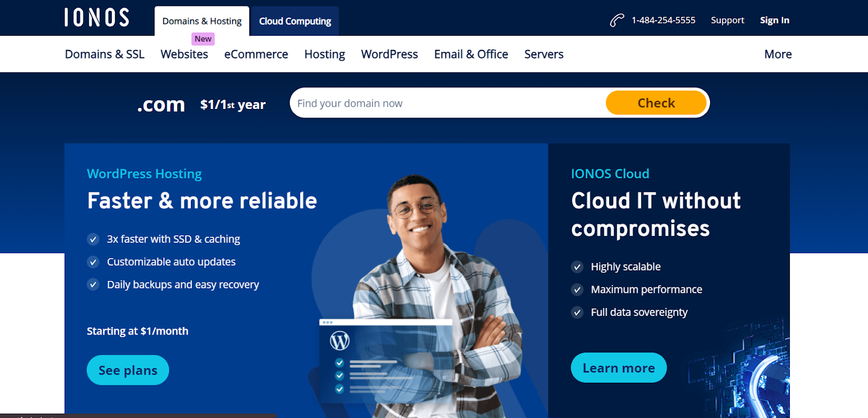868x418 pixels.
Task: Click the IONOS logo
Action: click(97, 17)
